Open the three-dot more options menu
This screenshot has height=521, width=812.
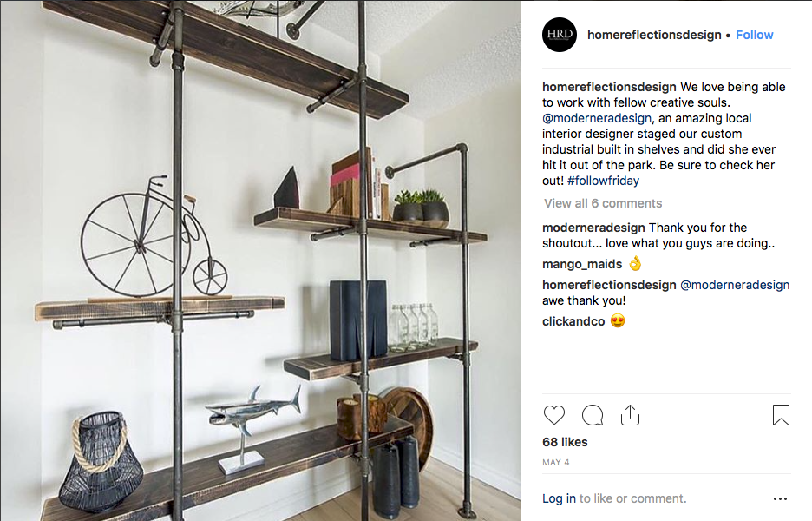coord(781,498)
